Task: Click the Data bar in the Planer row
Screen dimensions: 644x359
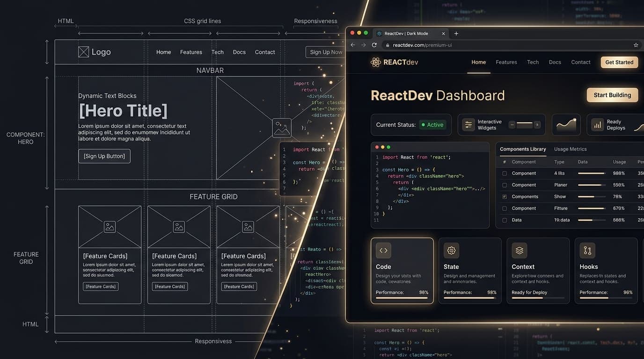Action: [592, 185]
